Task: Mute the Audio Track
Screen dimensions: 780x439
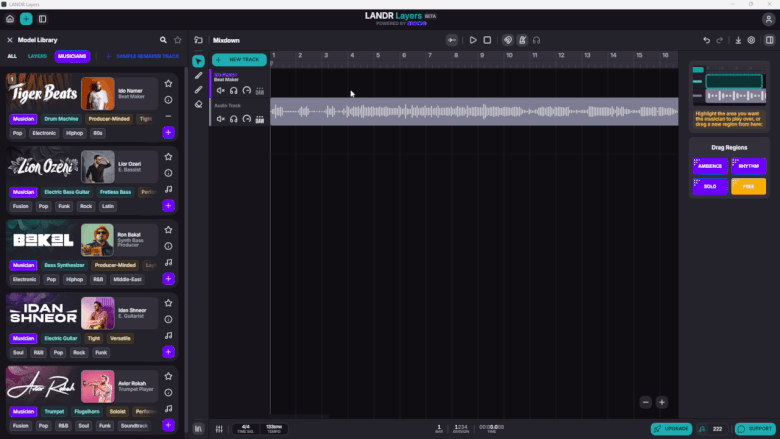Action: pos(221,119)
